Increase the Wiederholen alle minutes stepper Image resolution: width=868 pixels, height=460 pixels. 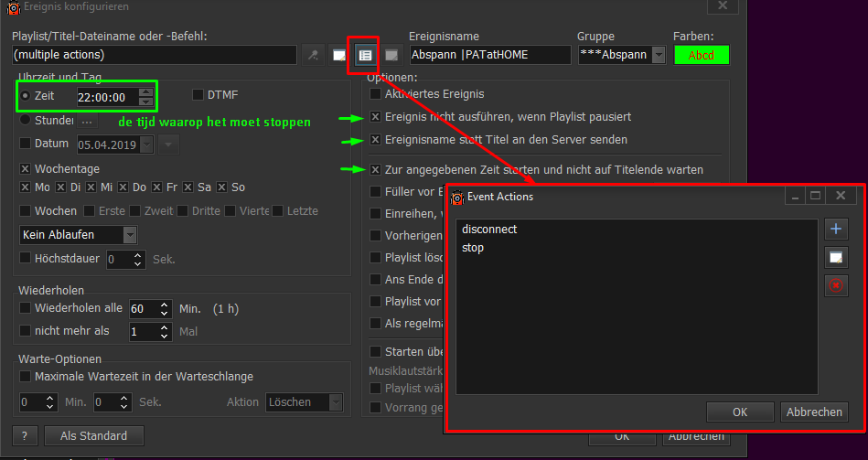coord(165,305)
